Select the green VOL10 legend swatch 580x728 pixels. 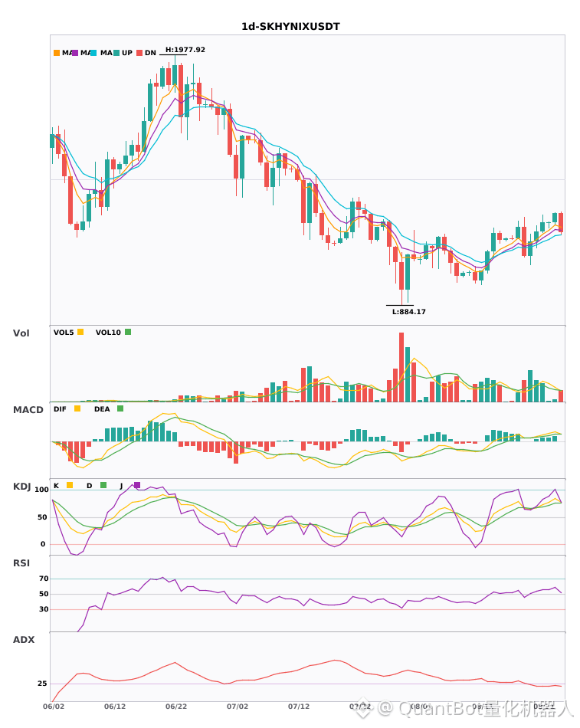[x=128, y=332]
